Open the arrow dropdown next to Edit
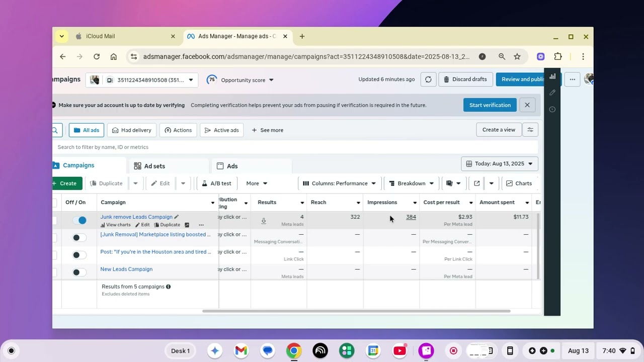 pos(183,184)
